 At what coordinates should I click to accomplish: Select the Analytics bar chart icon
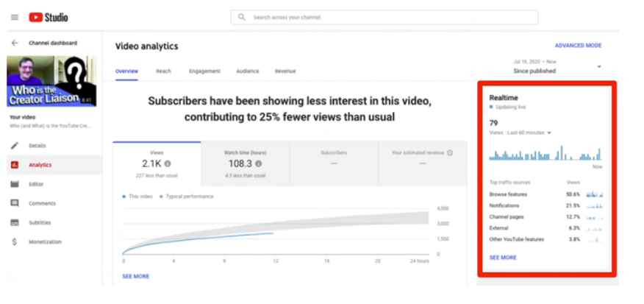click(15, 165)
